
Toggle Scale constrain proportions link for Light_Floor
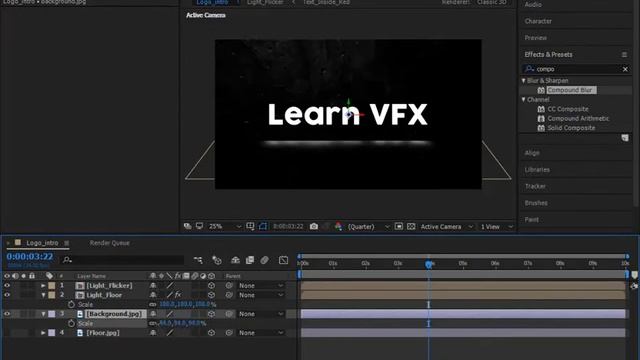153,304
